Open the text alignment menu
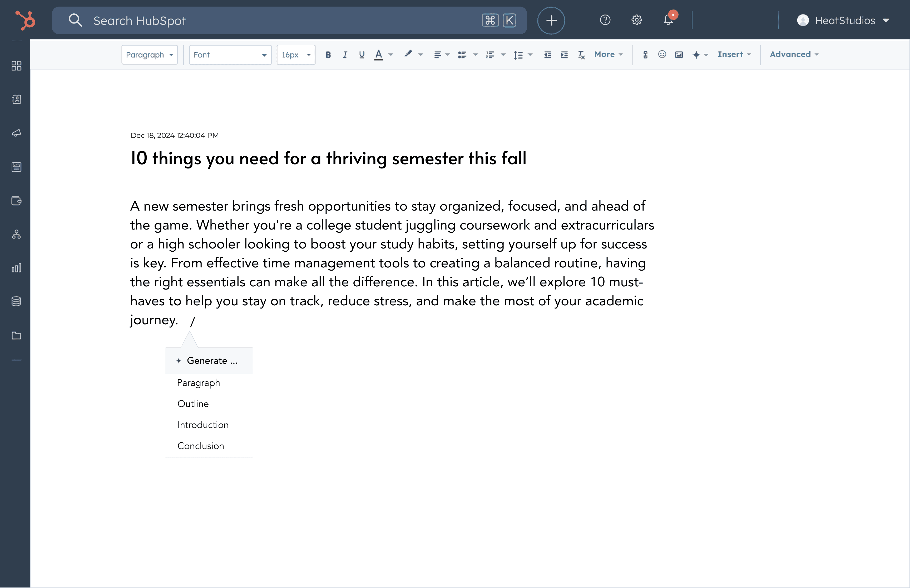The width and height of the screenshot is (910, 588). pos(442,54)
